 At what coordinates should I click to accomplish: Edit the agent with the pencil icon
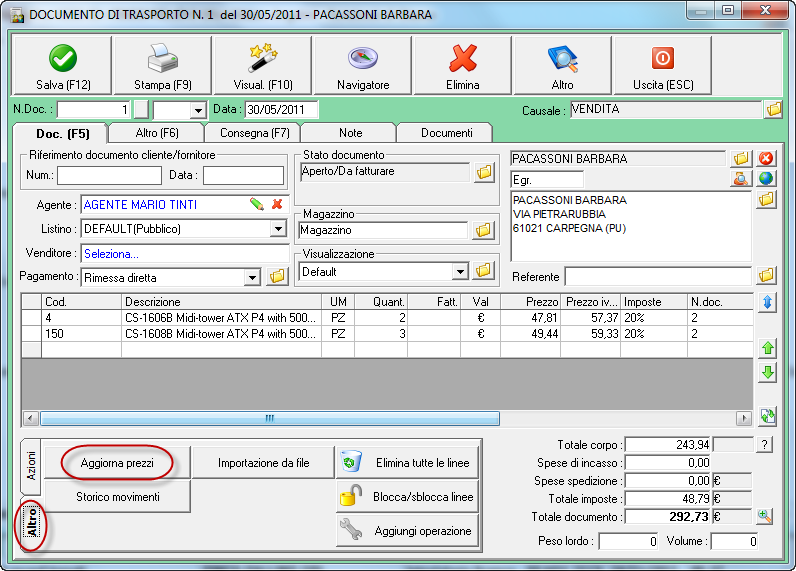coord(257,204)
